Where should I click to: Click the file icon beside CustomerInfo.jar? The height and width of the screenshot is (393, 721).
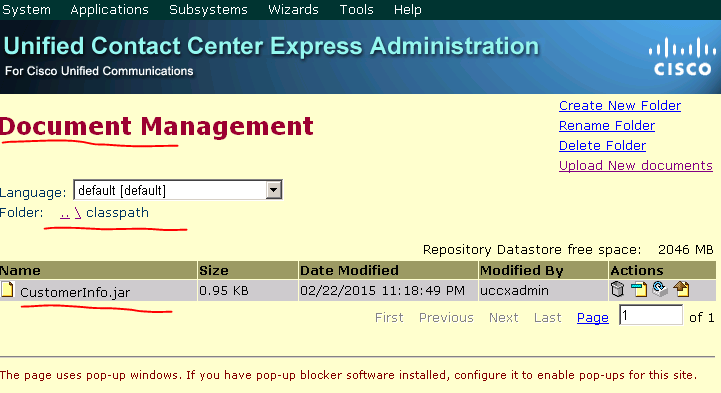7,289
